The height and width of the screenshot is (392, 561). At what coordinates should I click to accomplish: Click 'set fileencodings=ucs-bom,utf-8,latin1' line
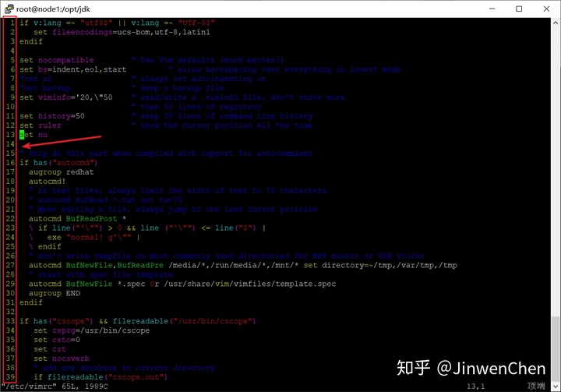pos(122,32)
